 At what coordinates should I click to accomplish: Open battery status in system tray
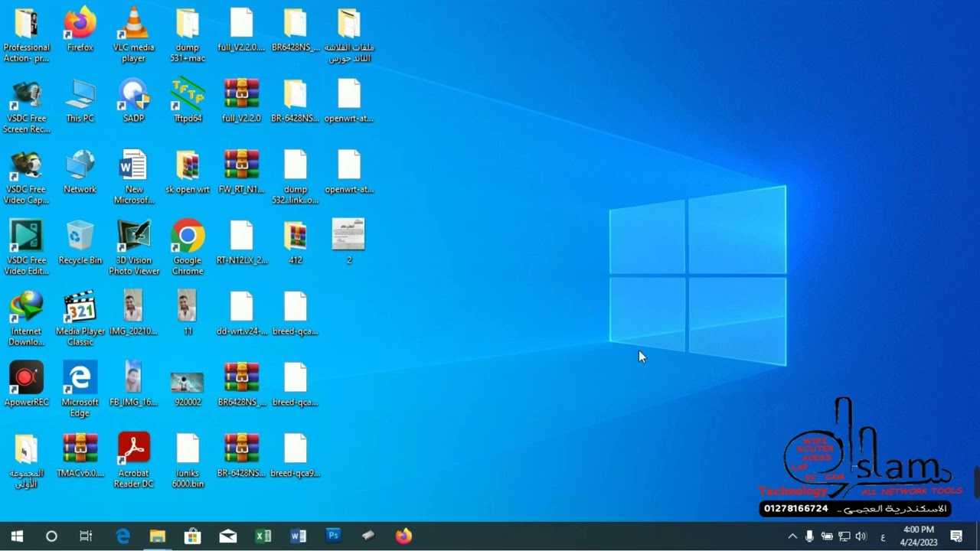point(827,536)
